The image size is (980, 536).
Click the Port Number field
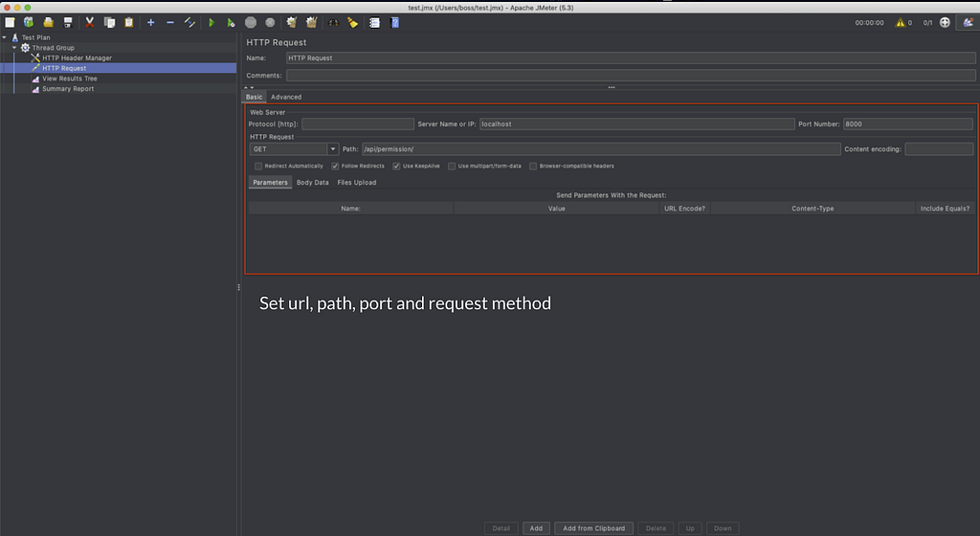(908, 124)
